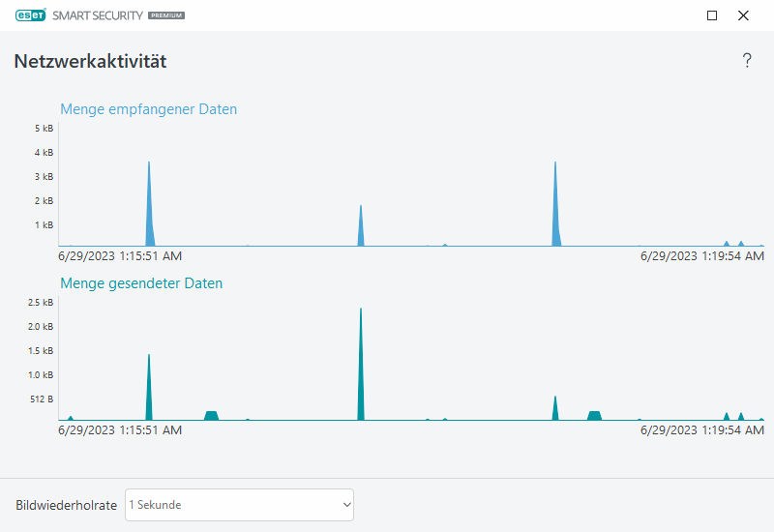The image size is (774, 532).
Task: Click the PREMIUM badge in title bar
Action: [x=166, y=16]
